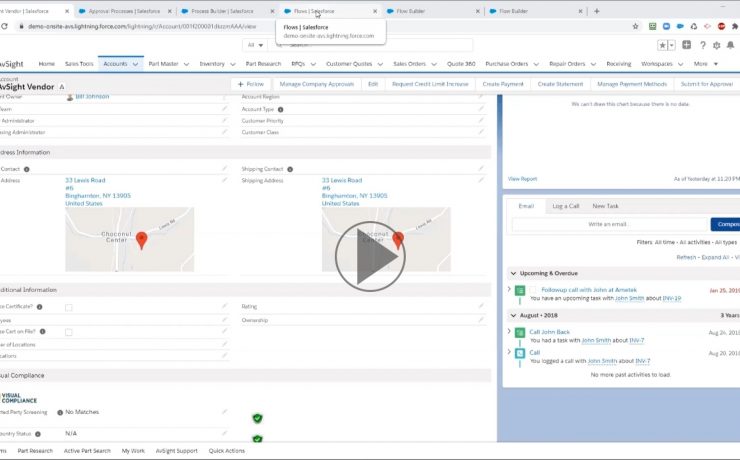Click the Write an email input field
This screenshot has height=460, width=740.
(x=608, y=224)
